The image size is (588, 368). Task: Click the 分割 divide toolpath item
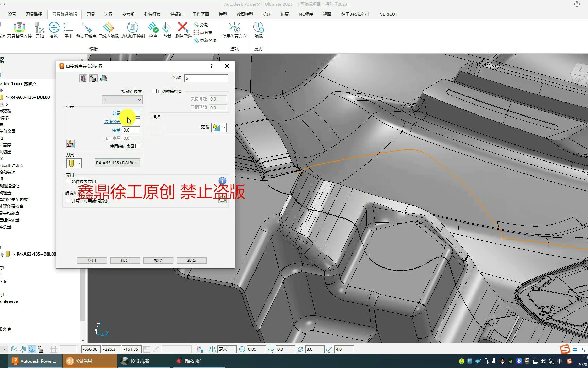[201, 25]
